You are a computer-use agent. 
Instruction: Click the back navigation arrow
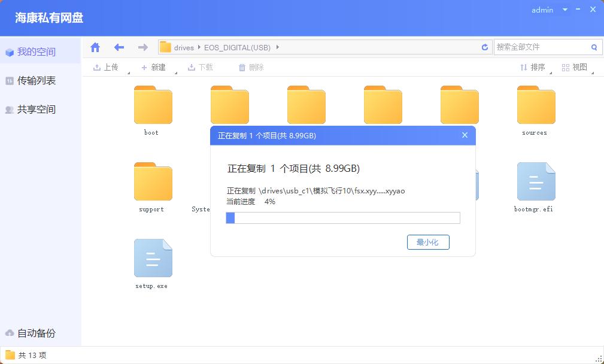click(x=119, y=47)
